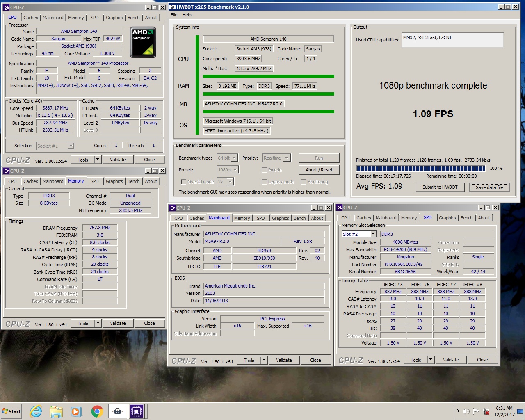Open Tools dropdown arrow in CPU-Z SPD window
The image size is (525, 420).
(x=431, y=360)
